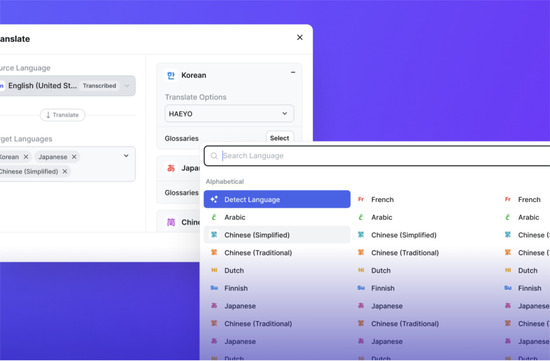Expand the Target Languages chevron
Viewport: 550px width, 361px height.
click(x=126, y=156)
